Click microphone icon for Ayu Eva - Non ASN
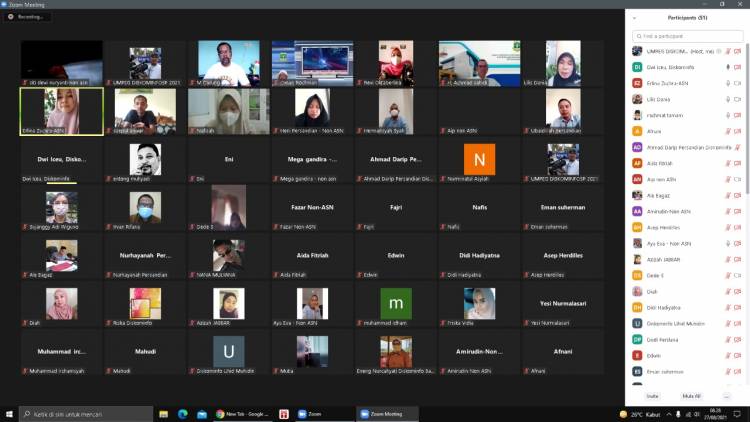Viewport: 750px width, 422px height. pos(727,243)
